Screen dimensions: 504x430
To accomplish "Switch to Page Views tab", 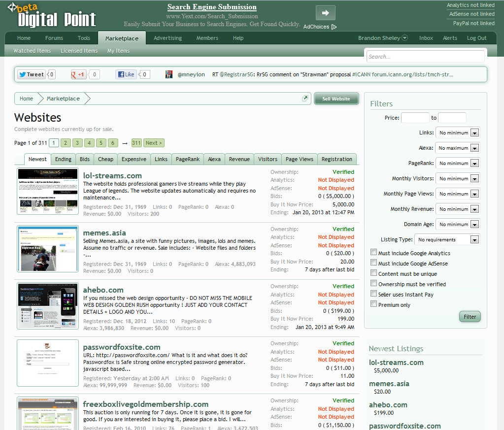I will [299, 159].
